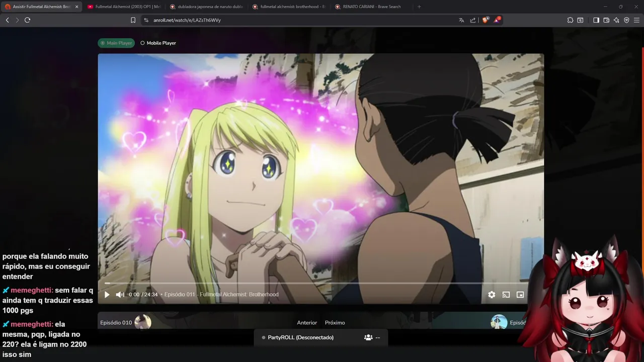Click the 0:00 / 24:34 time display
The height and width of the screenshot is (362, 644).
click(143, 295)
